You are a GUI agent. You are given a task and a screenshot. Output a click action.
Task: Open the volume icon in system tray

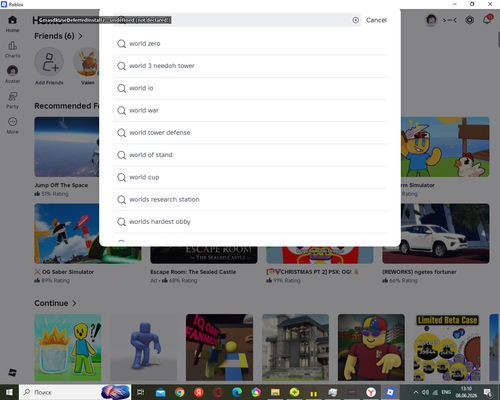pyautogui.click(x=425, y=392)
